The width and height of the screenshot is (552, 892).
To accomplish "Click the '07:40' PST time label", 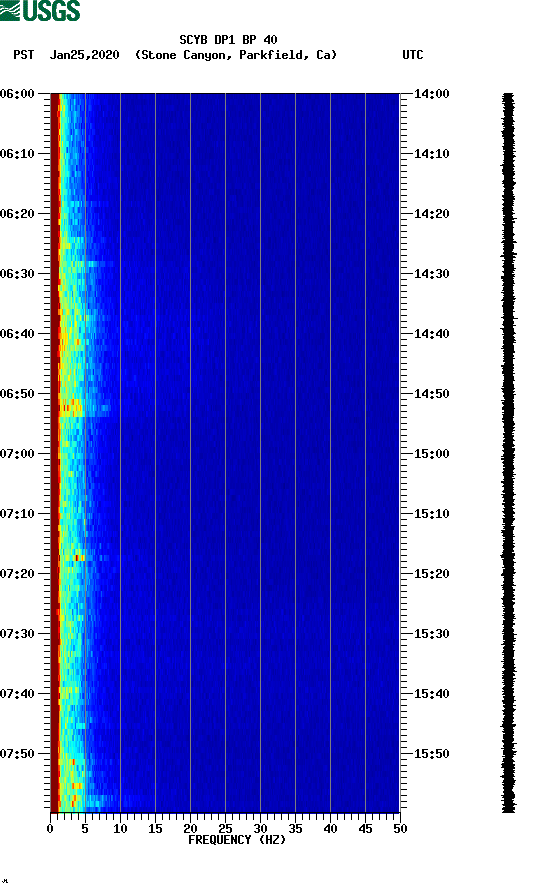I will (x=18, y=693).
